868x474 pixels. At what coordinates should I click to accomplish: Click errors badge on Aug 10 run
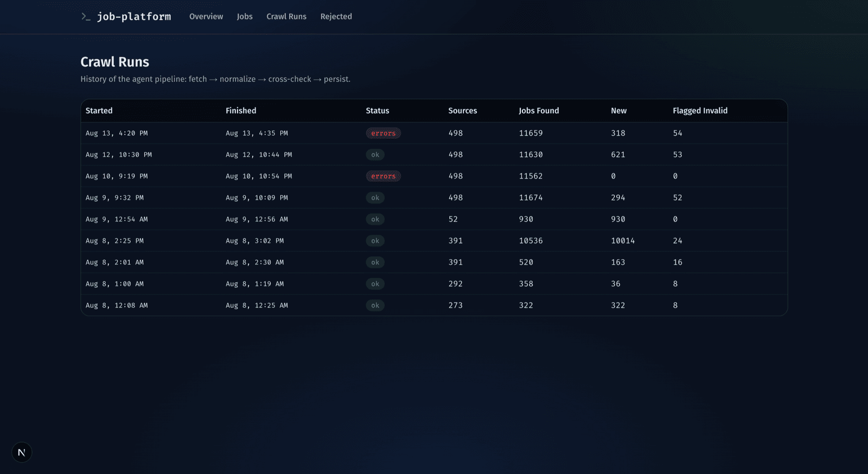[x=384, y=176]
